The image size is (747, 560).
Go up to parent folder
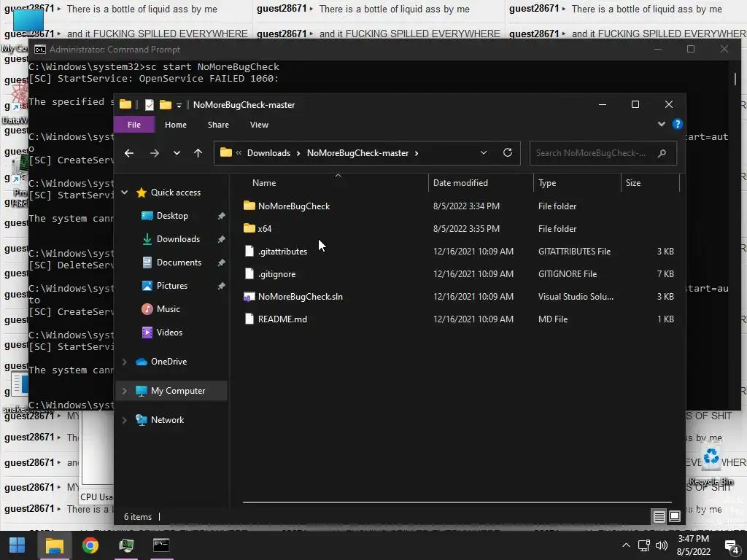pos(198,153)
